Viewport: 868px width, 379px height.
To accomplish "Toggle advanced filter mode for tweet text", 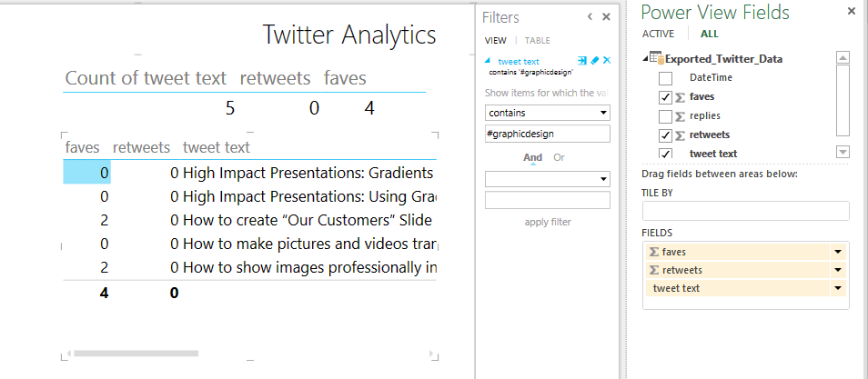I will click(x=581, y=60).
